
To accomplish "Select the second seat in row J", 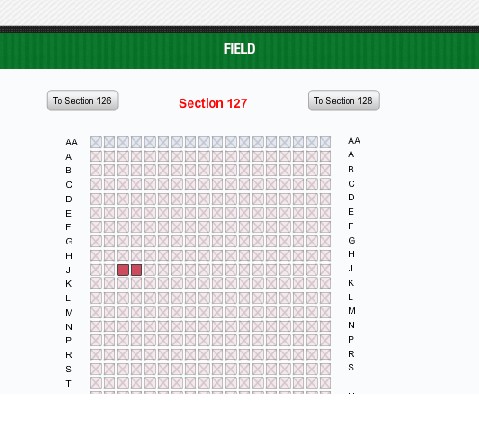I will pyautogui.click(x=109, y=270).
